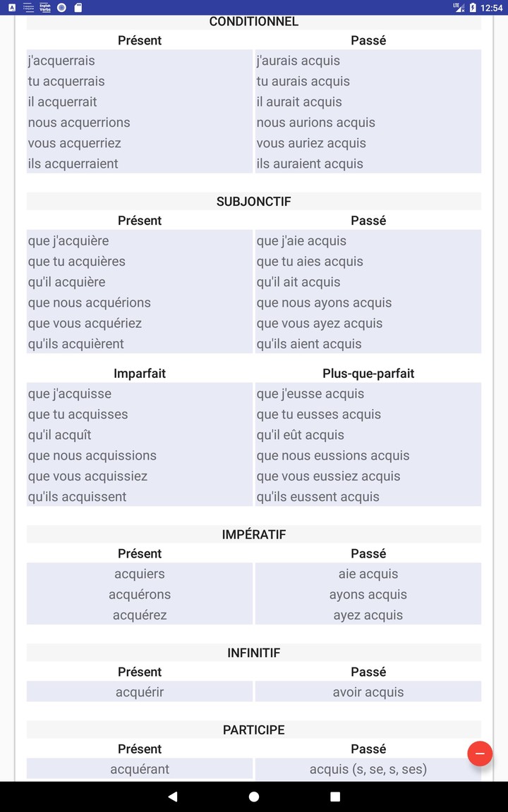
Task: Select "acquiers" in imperative present
Action: [139, 573]
